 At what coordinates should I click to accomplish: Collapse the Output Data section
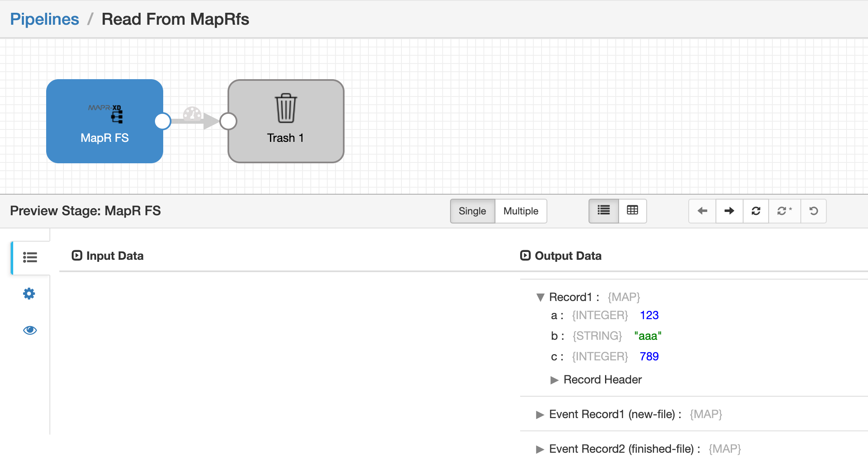click(x=525, y=256)
